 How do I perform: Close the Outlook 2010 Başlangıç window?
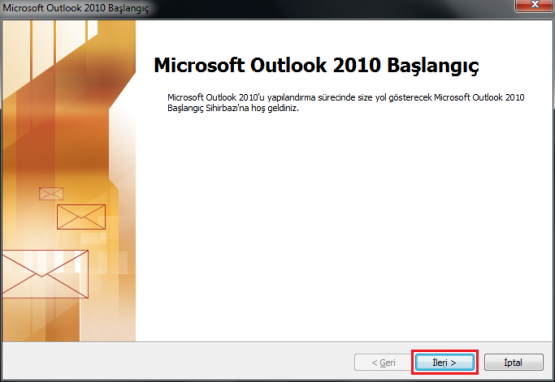(x=534, y=5)
